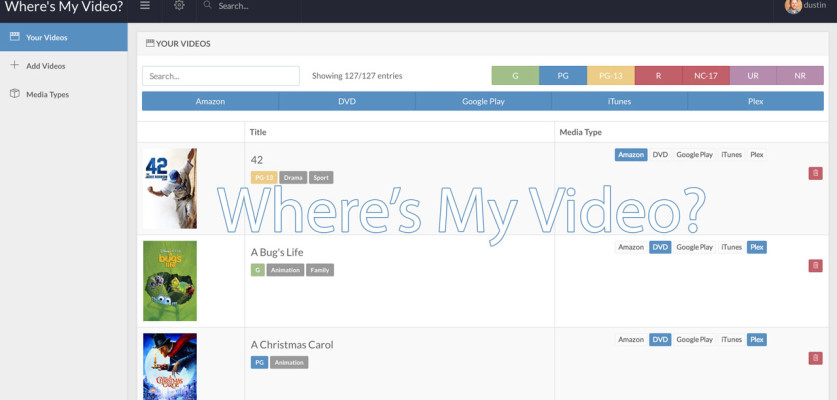
Task: Delete the A Bug's Life entry
Action: (815, 266)
